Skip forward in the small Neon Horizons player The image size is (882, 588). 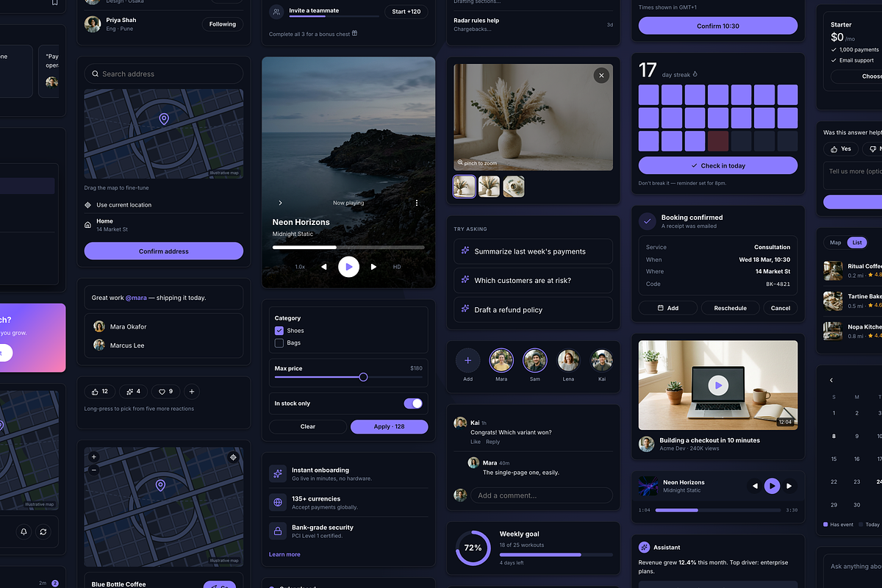(x=789, y=486)
